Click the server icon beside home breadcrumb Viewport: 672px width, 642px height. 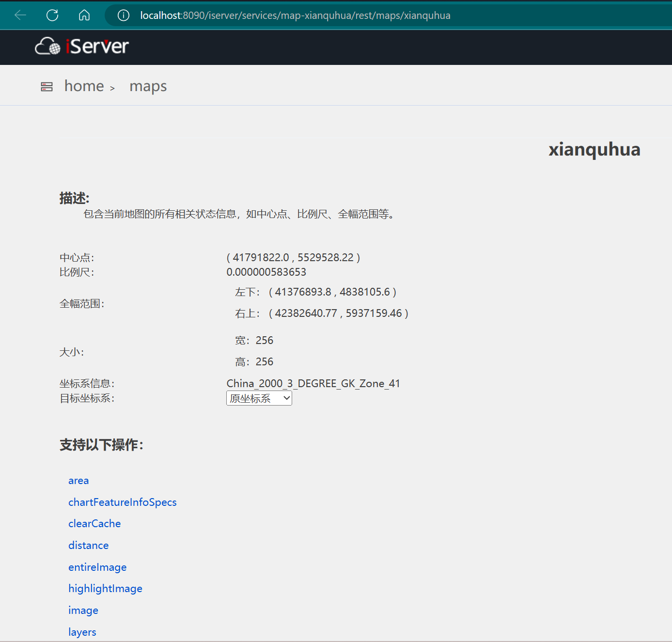[x=47, y=87]
